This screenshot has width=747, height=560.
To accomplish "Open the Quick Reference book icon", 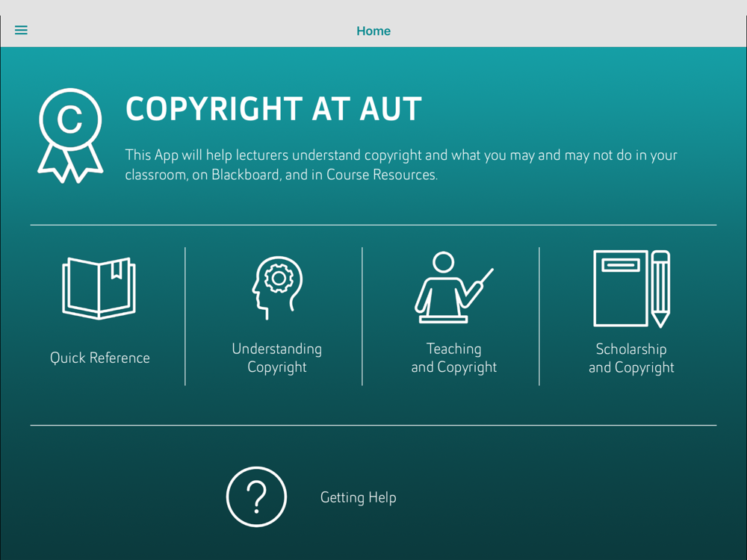I will (99, 288).
